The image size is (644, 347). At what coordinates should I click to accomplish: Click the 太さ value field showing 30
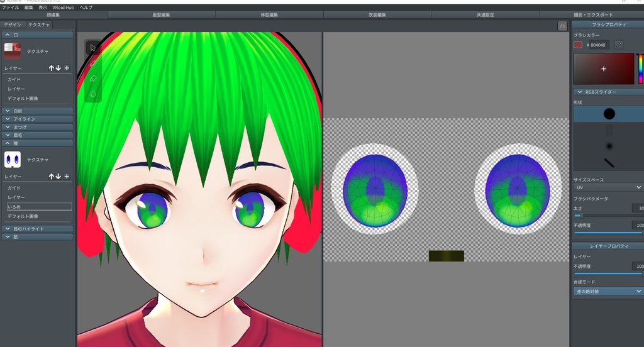[x=638, y=208]
